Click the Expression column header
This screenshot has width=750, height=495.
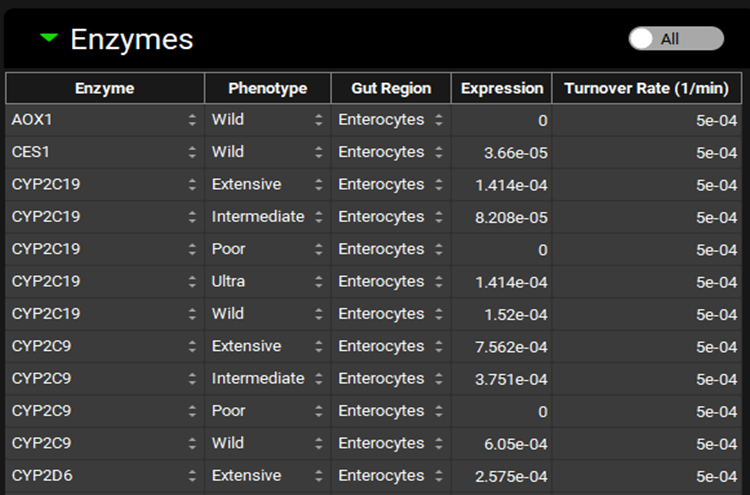click(x=501, y=88)
